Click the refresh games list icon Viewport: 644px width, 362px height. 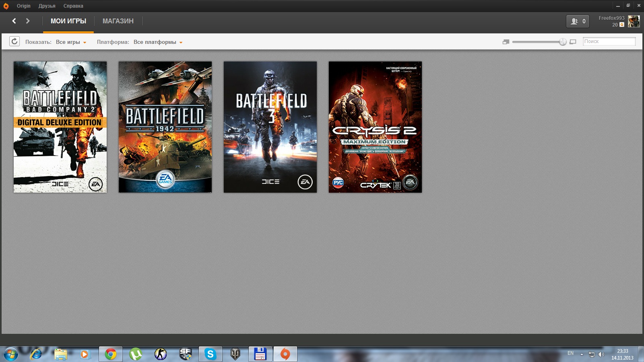pos(14,41)
